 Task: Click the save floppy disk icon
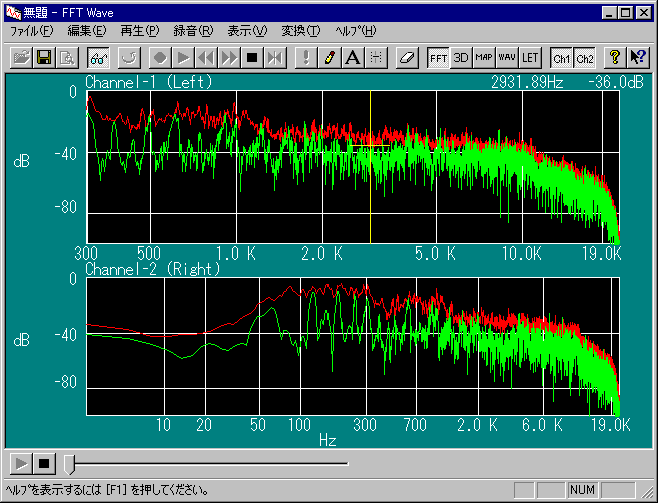click(44, 57)
